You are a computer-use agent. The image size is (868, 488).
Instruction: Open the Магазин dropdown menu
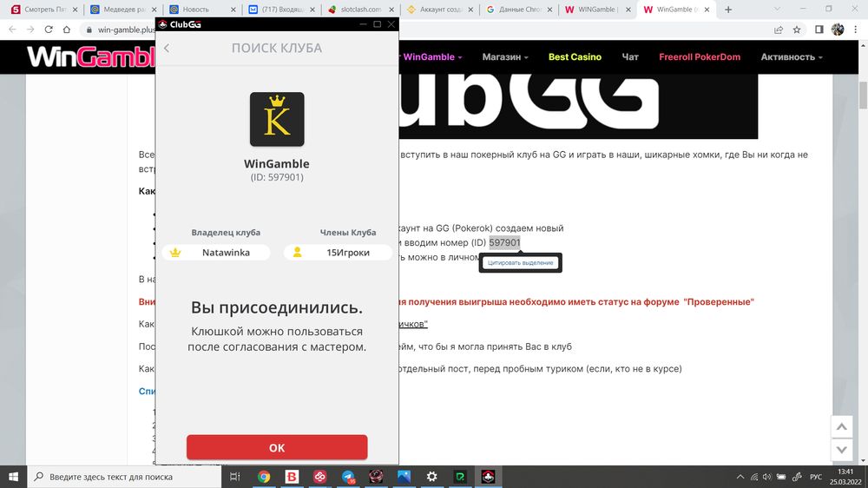click(505, 57)
